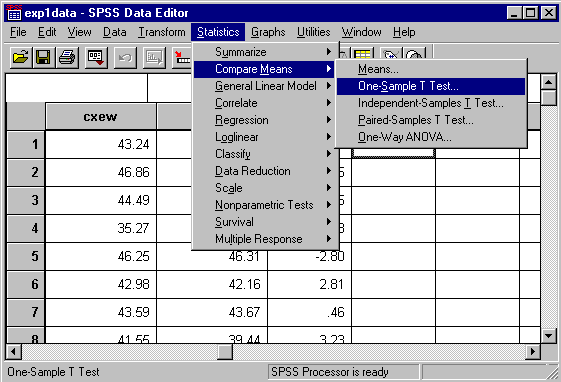Viewport: 561px width, 382px height.
Task: Click the vertical scrollbar down arrow
Action: click(548, 336)
